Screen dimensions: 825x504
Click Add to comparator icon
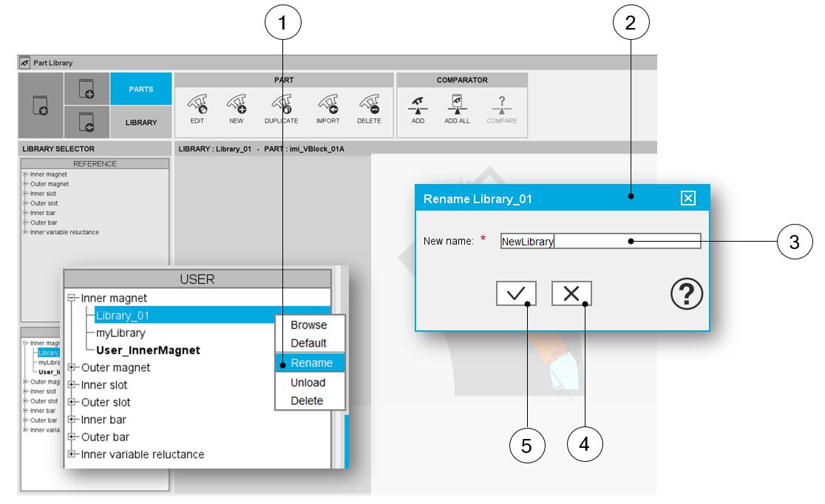pyautogui.click(x=418, y=105)
